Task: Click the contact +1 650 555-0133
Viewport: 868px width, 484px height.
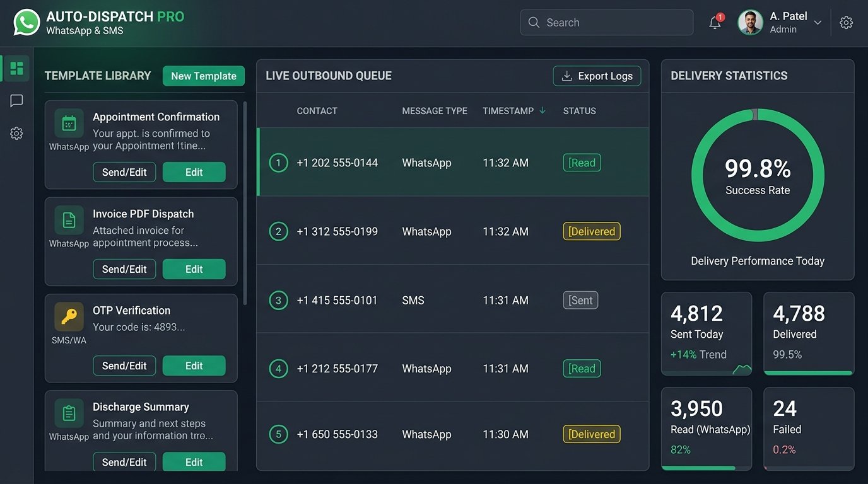Action: point(337,434)
